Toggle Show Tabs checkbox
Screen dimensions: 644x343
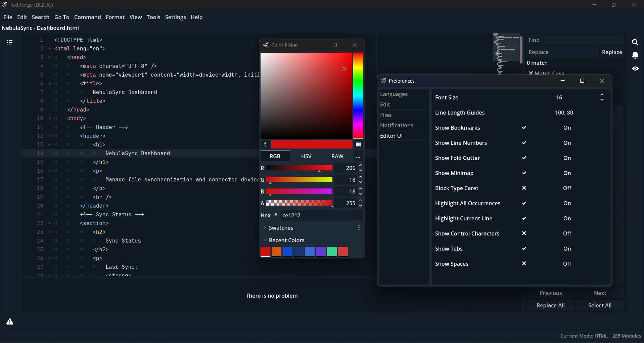click(524, 249)
